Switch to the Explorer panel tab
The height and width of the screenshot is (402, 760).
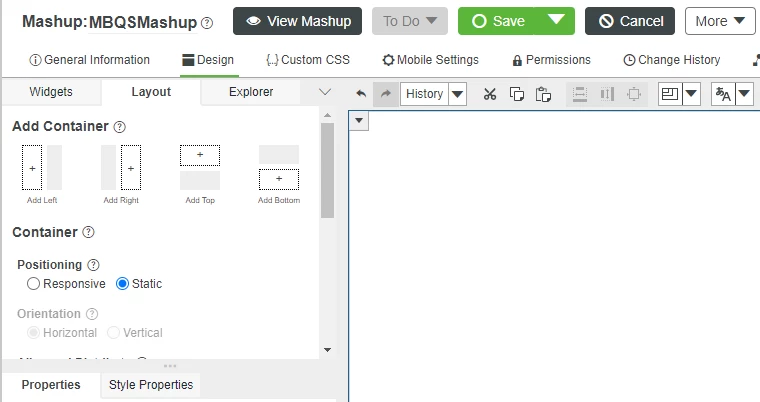coord(251,92)
